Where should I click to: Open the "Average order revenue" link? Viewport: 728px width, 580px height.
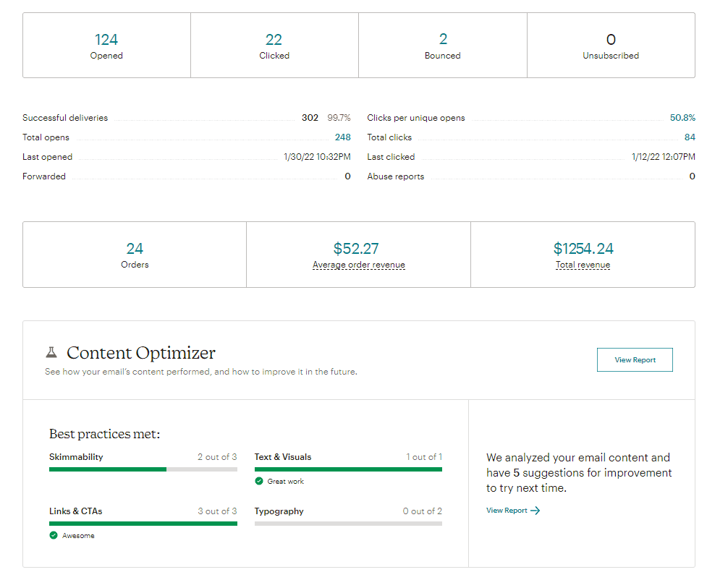(x=358, y=265)
